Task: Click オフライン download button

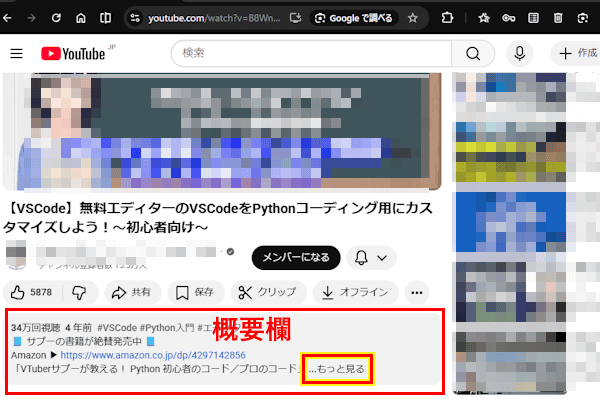Action: click(355, 293)
